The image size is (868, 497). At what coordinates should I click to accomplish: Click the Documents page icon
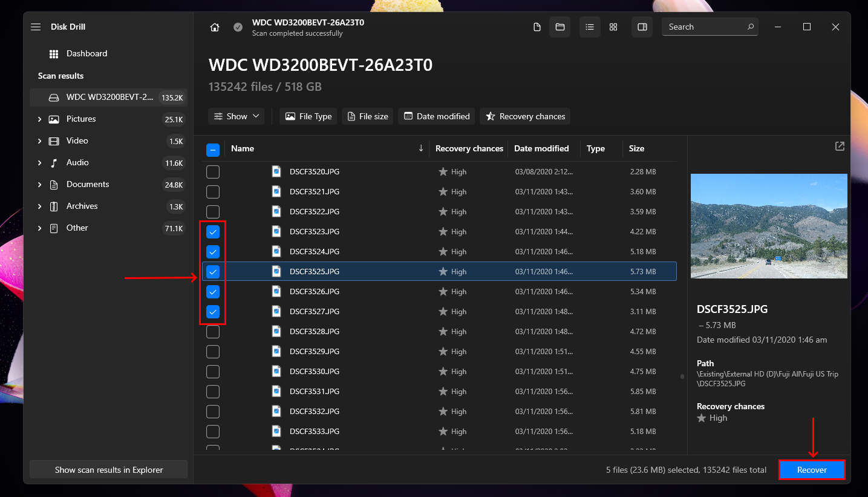click(x=54, y=185)
